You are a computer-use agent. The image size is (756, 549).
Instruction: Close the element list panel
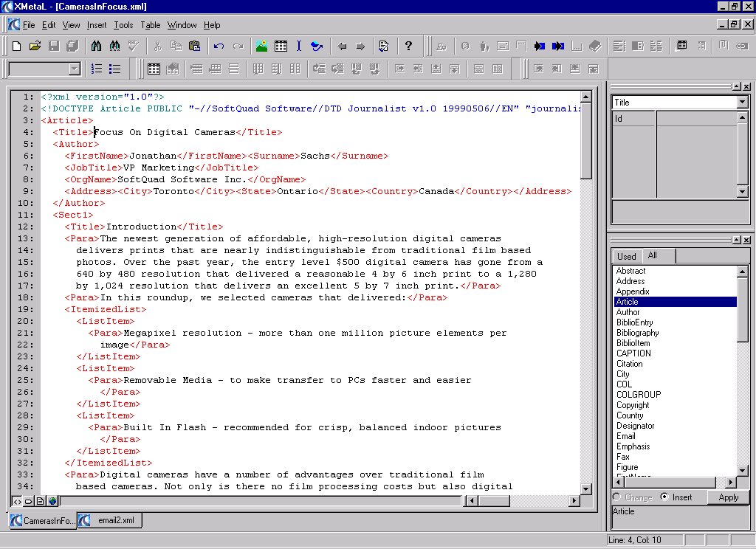[x=746, y=240]
